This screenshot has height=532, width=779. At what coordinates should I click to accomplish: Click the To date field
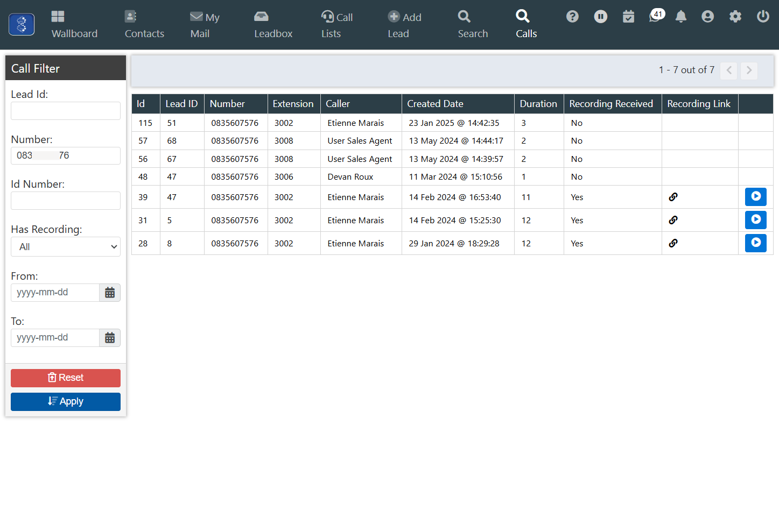[x=55, y=338]
